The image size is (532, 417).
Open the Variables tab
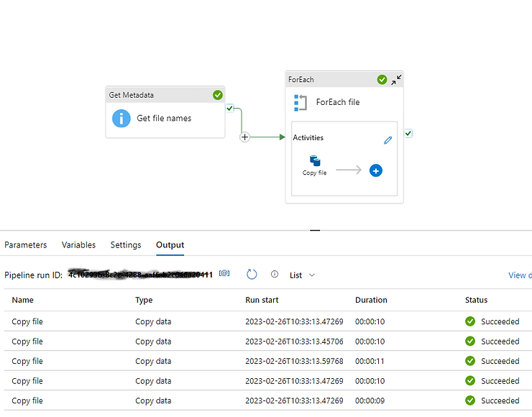point(79,245)
